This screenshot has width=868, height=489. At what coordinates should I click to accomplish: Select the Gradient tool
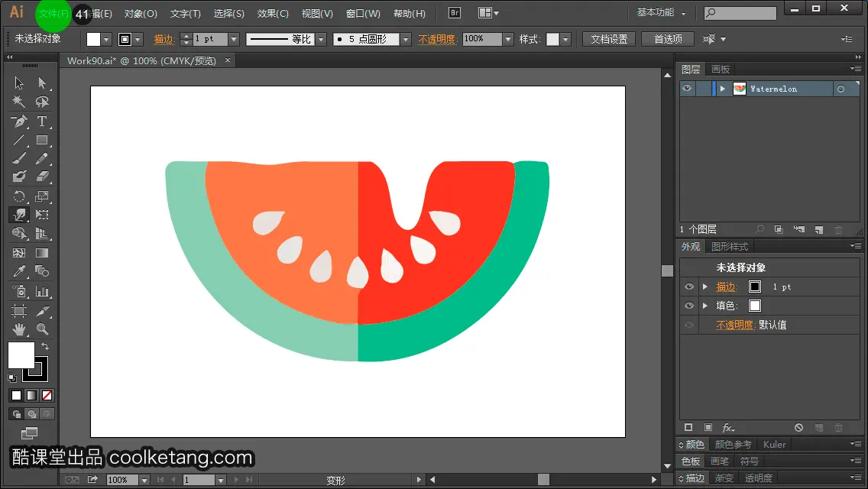click(x=42, y=253)
